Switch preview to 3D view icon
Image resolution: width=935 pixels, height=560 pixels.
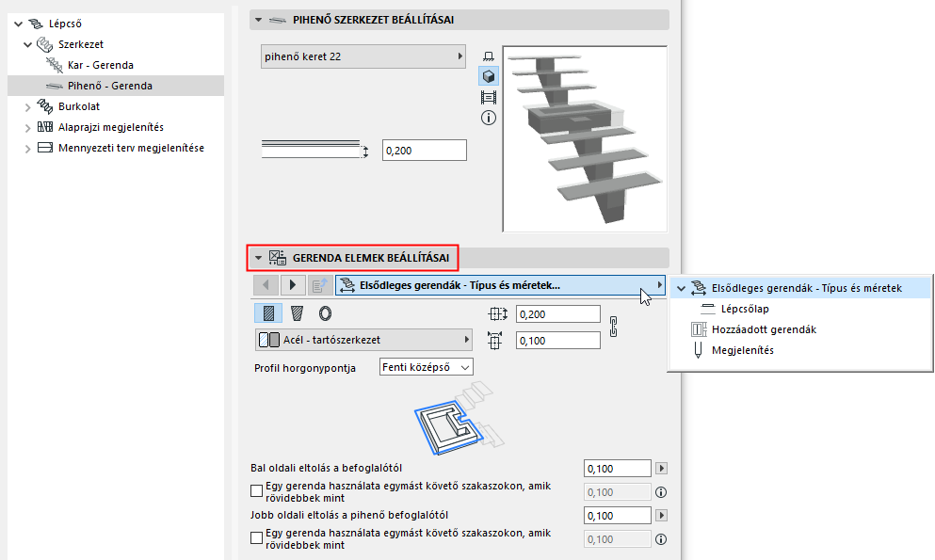click(489, 76)
